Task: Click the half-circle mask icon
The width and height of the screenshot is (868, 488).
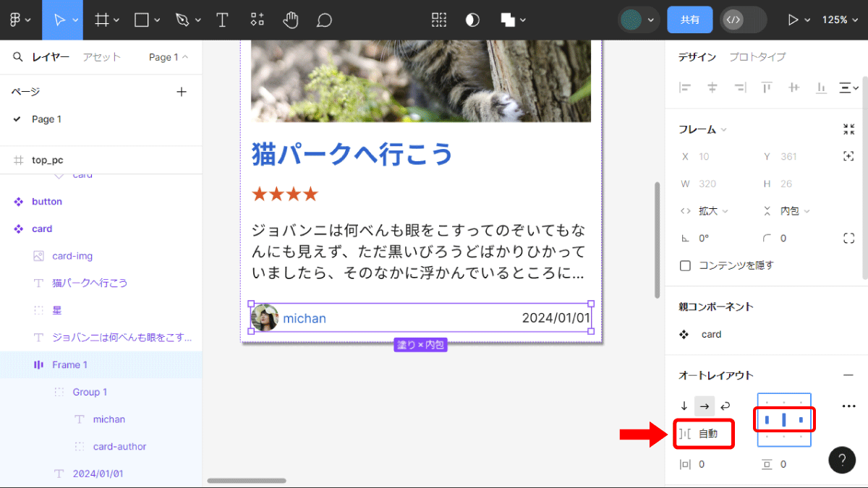Action: [472, 20]
